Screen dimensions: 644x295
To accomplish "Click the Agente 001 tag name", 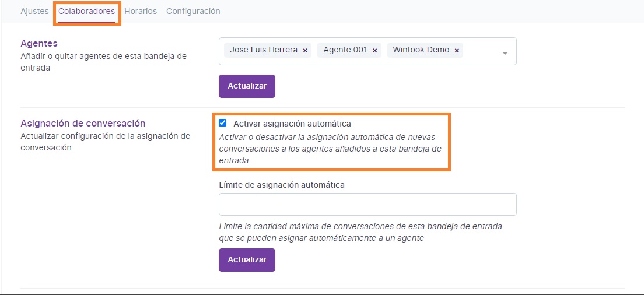I will pos(345,50).
